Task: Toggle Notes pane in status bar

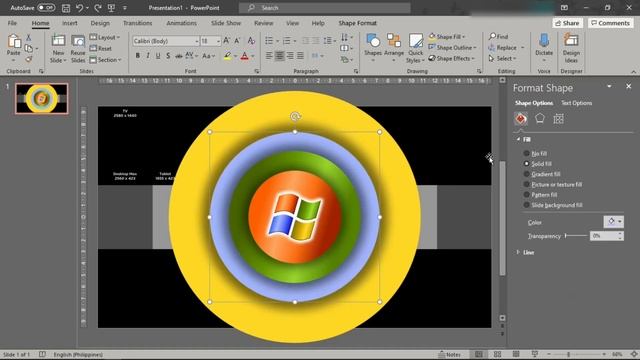Action: [x=449, y=354]
